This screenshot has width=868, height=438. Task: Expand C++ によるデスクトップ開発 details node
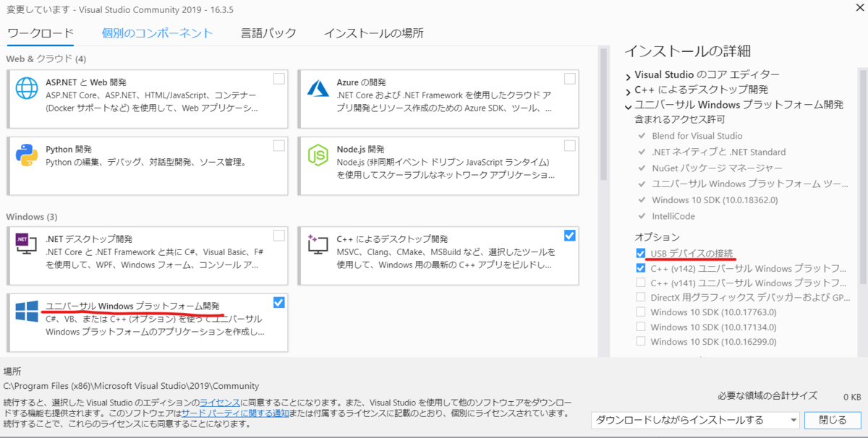629,90
